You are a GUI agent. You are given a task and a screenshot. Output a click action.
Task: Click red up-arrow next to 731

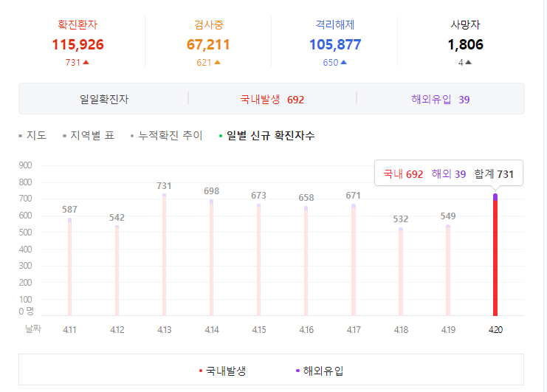pyautogui.click(x=86, y=63)
